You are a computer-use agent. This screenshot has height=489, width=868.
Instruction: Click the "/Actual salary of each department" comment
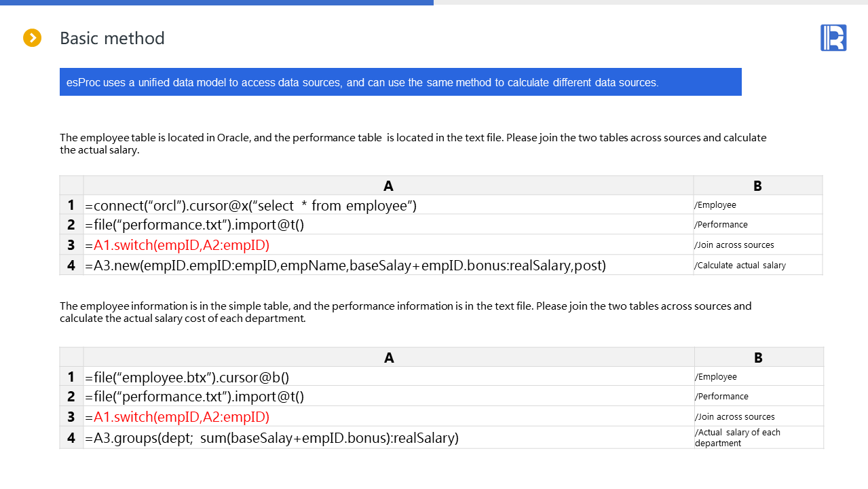[x=738, y=437]
